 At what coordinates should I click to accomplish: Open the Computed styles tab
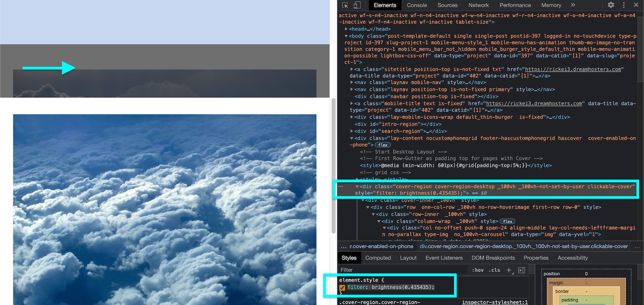point(378,258)
